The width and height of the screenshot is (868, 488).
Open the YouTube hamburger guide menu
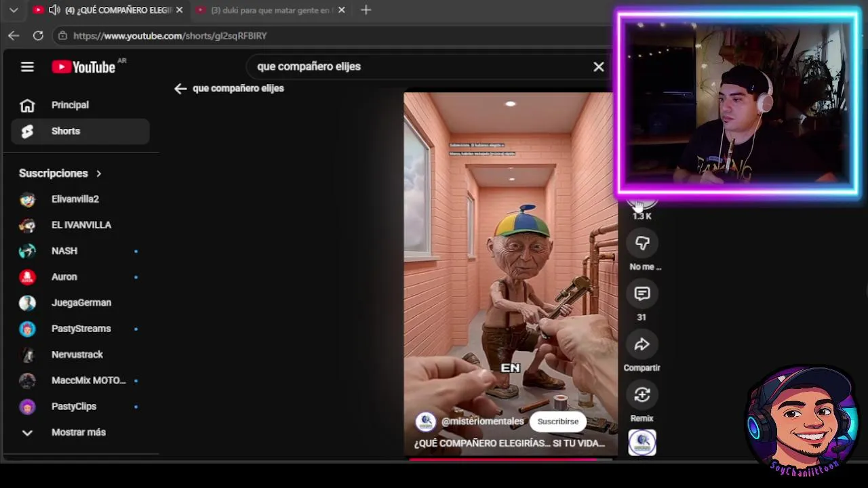coord(27,66)
